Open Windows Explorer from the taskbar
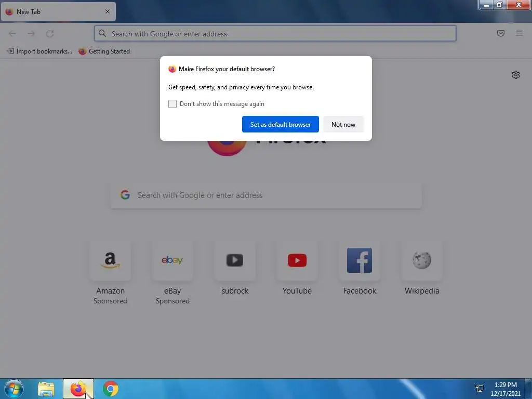The image size is (532, 399). click(x=46, y=389)
